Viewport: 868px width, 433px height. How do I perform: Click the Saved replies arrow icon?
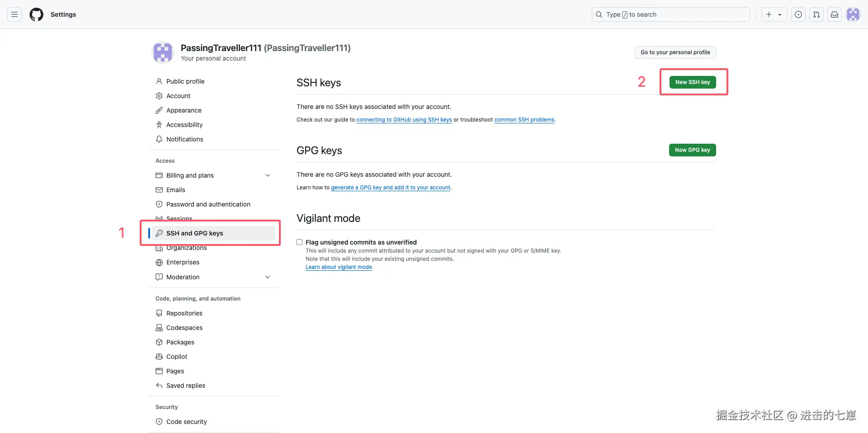click(x=159, y=386)
